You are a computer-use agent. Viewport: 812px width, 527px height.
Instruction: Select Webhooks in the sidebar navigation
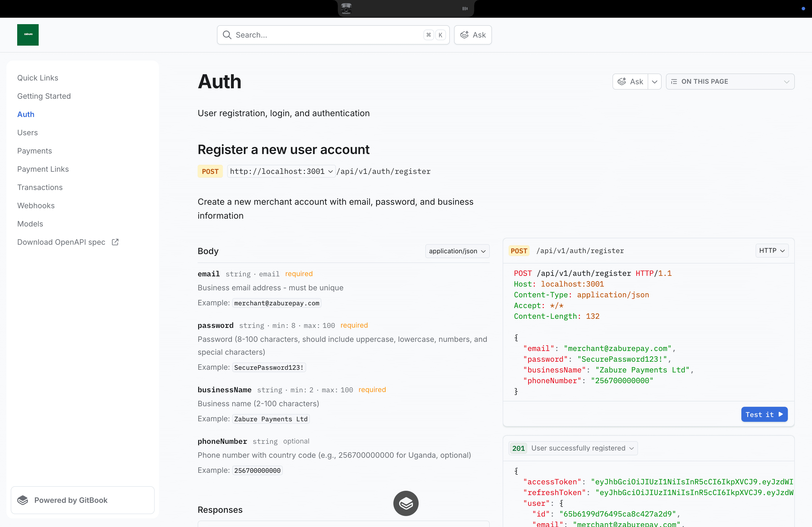tap(36, 205)
